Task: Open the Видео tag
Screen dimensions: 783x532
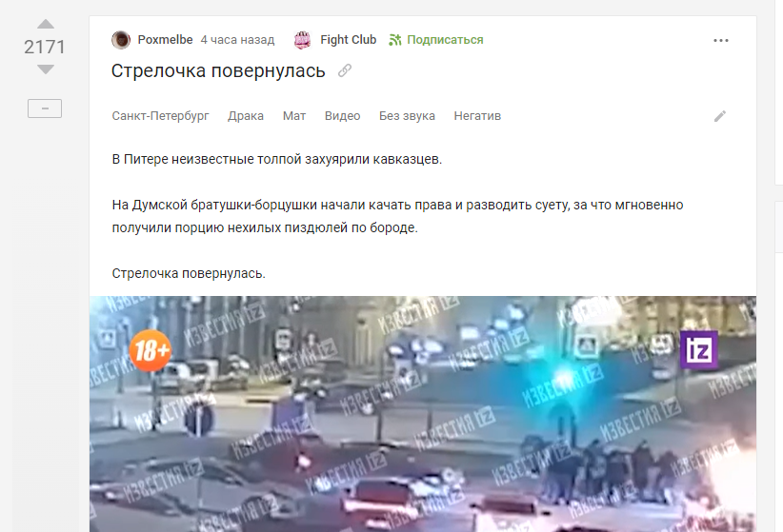Action: coord(343,116)
